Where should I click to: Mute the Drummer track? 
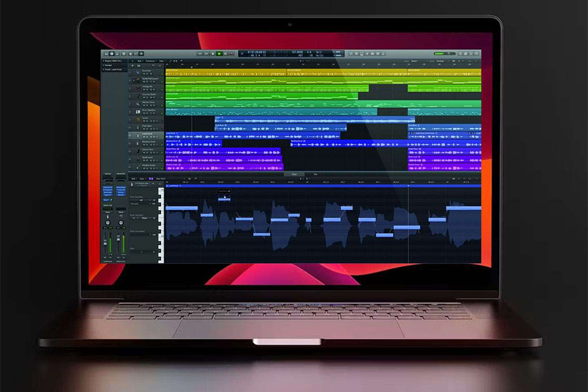tap(143, 74)
